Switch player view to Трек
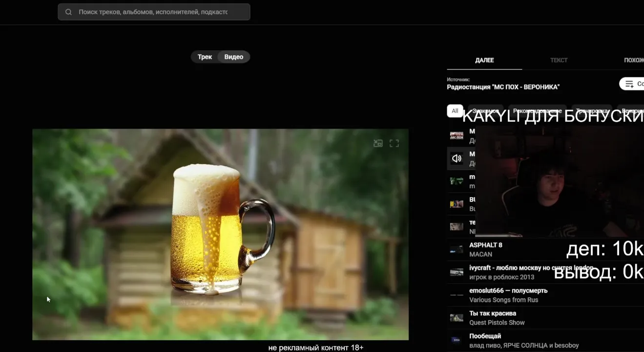Screen dimensions: 644x352 pos(205,57)
